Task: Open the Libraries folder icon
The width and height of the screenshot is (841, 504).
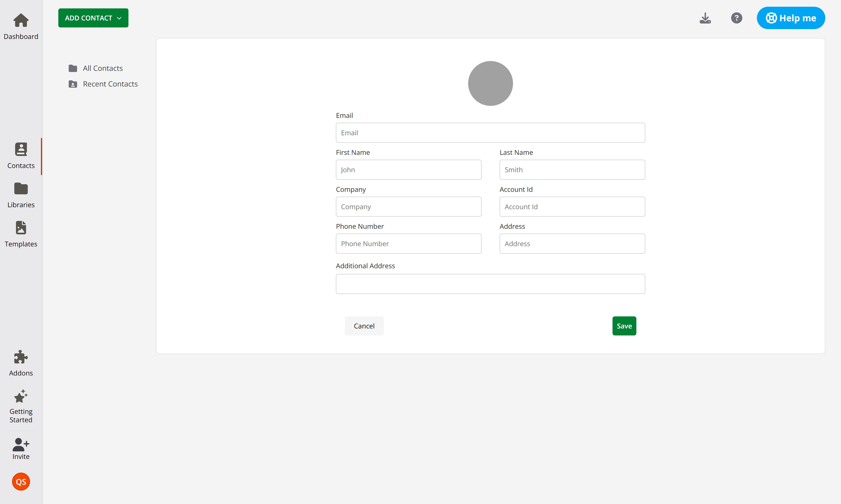Action: [21, 189]
